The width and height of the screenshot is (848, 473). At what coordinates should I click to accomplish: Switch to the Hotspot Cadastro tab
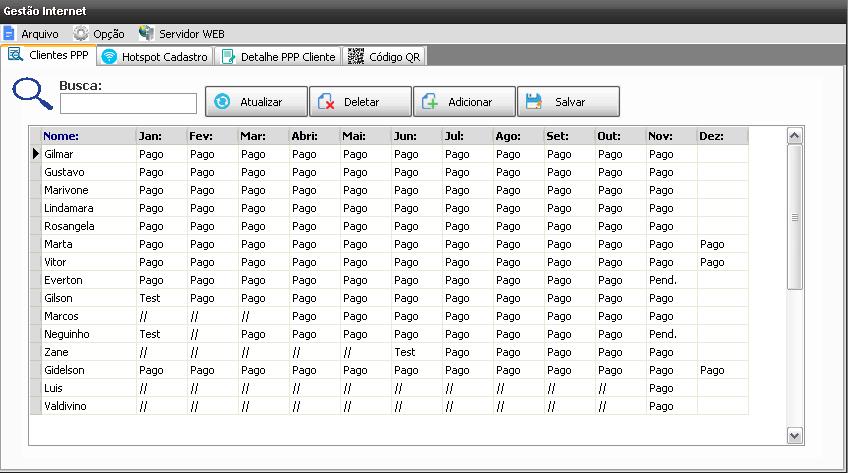(x=156, y=57)
